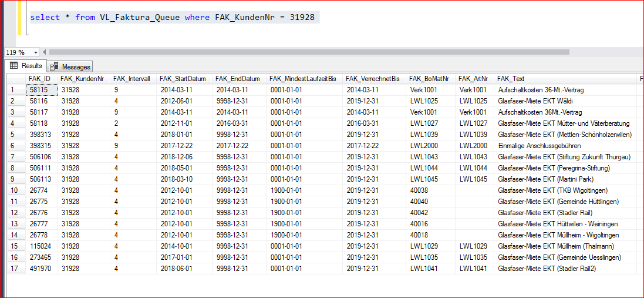
Task: Click the text cell Glasfaser-Miete EKT (Martini Park)
Action: click(566, 179)
